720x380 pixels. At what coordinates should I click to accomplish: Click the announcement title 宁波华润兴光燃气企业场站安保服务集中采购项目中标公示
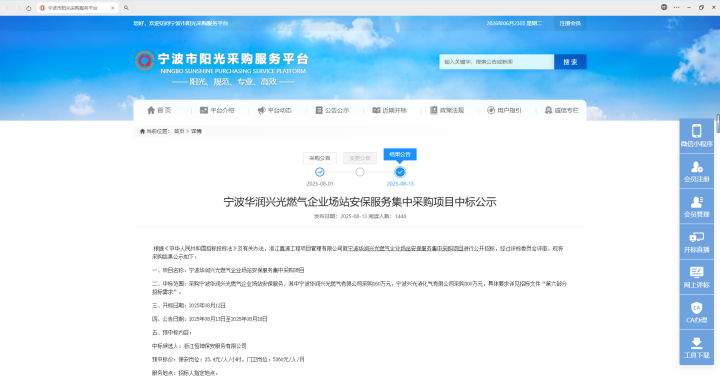coord(360,202)
